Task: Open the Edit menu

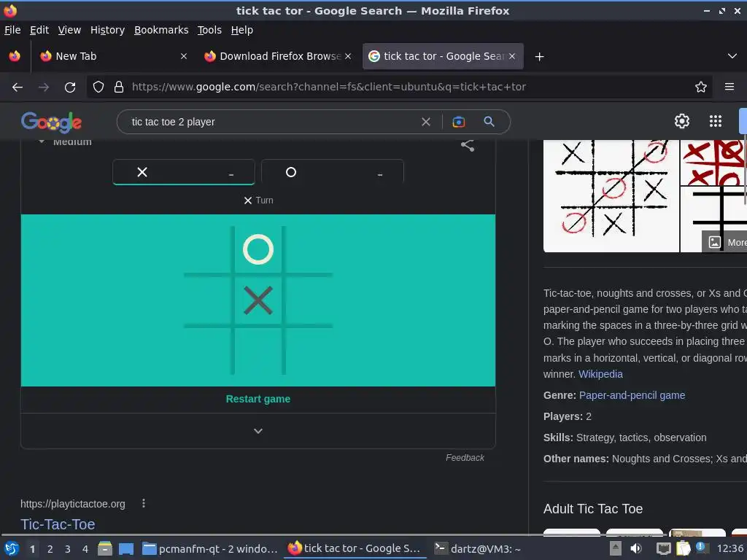Action: point(39,30)
